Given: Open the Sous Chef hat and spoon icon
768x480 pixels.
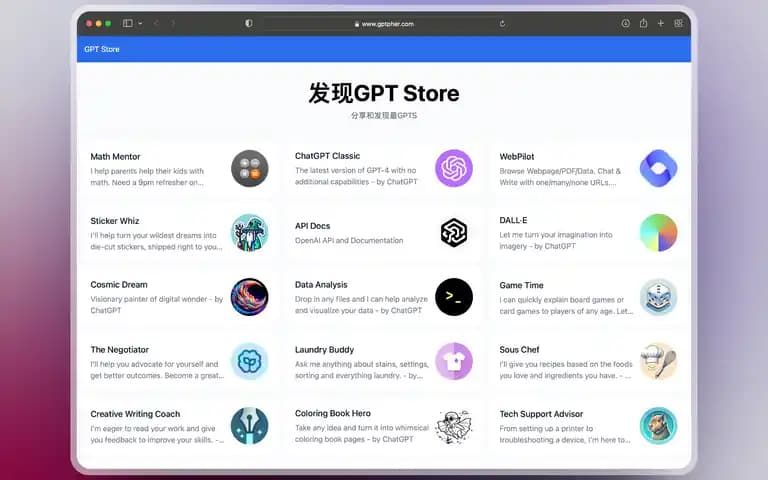Looking at the screenshot, I should pyautogui.click(x=659, y=361).
